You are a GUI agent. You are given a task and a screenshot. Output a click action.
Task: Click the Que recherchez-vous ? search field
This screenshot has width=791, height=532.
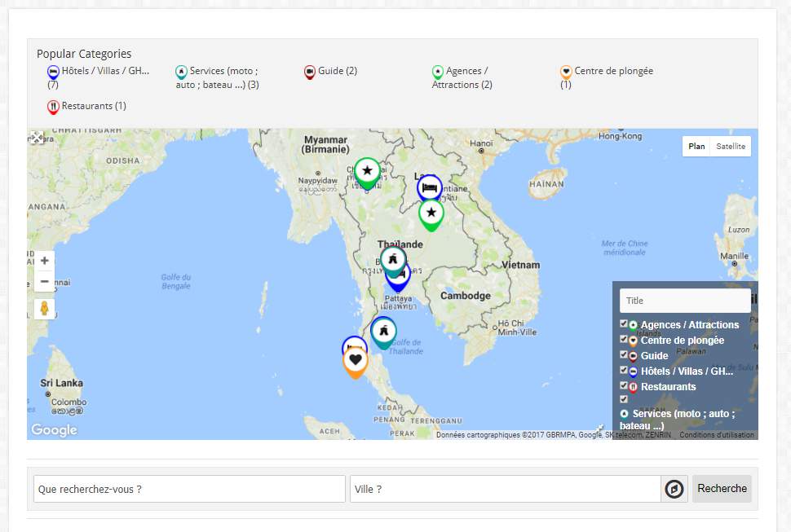coord(189,489)
